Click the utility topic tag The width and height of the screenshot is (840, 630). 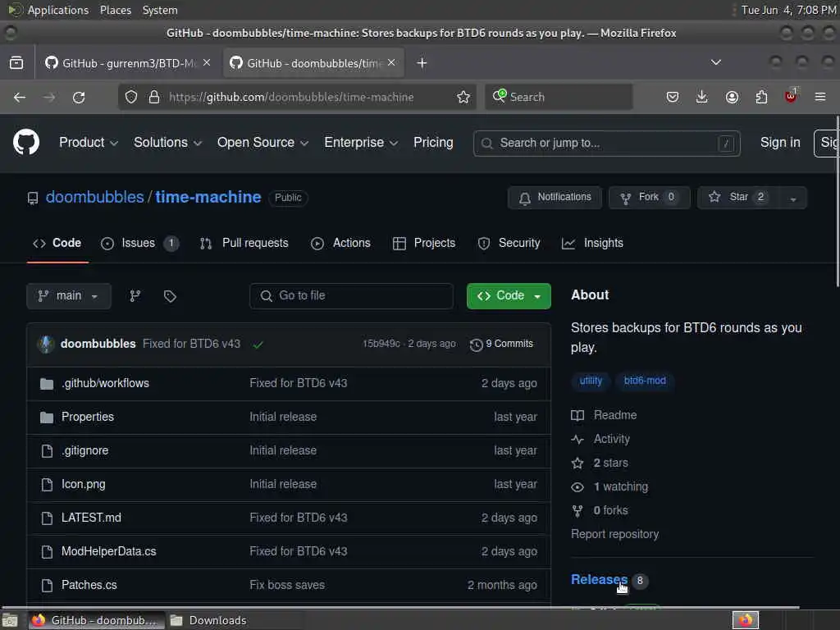tap(591, 381)
